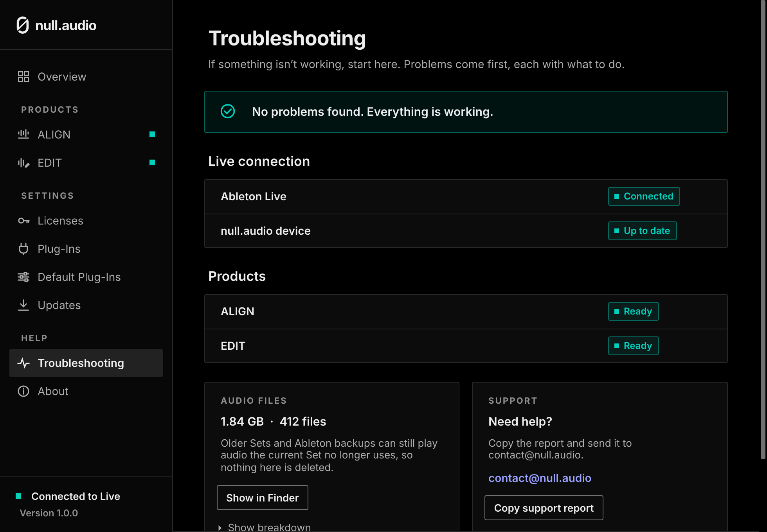
Task: Click the Ready badge in EDIT row
Action: (633, 346)
